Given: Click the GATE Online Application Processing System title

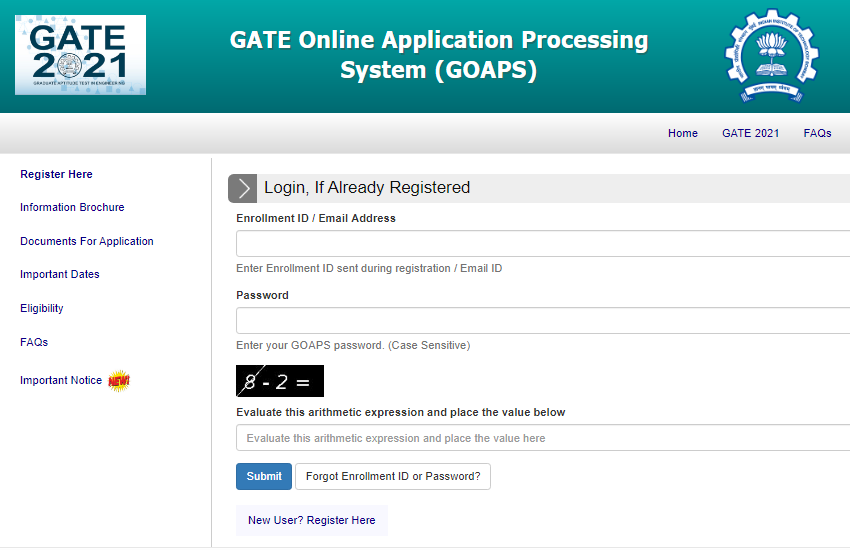Looking at the screenshot, I should (439, 55).
